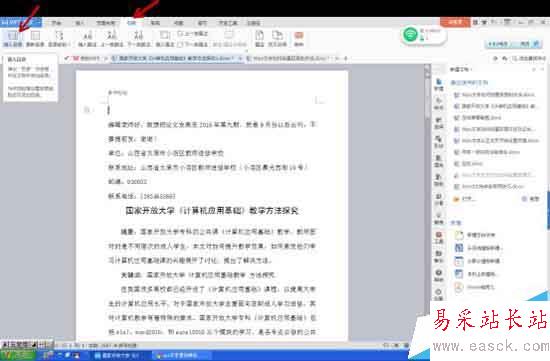The height and width of the screenshot is (361, 550).
Task: Click the Windows Start button
Action: pos(18,355)
